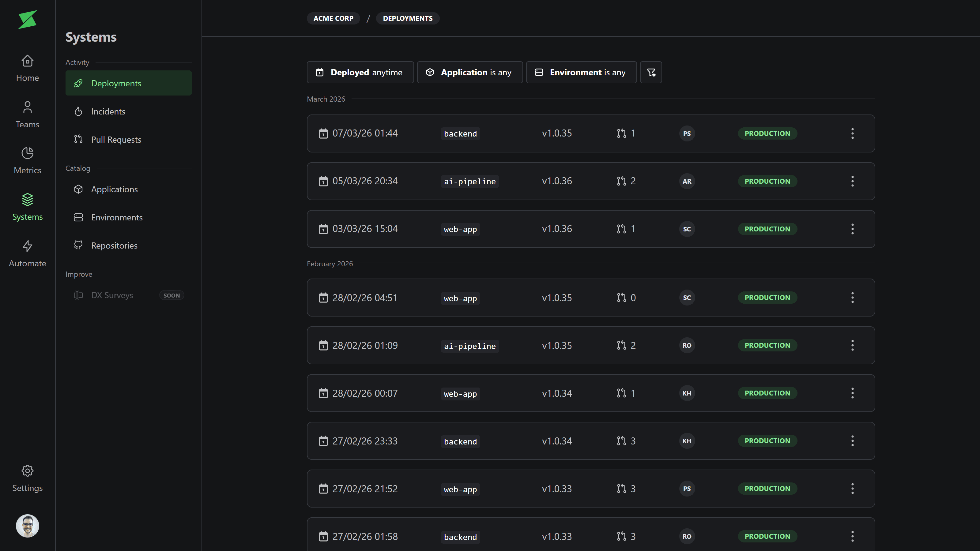Open kebab menu for 07/03/26 backend deployment
This screenshot has height=551, width=980.
pyautogui.click(x=852, y=133)
